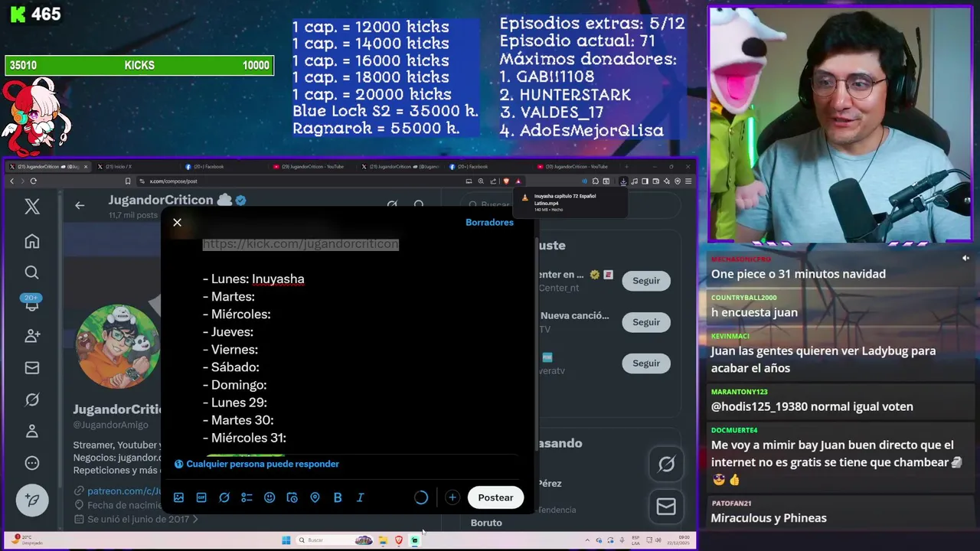Change who can reply: Cualquier persona puede responder

pyautogui.click(x=256, y=464)
